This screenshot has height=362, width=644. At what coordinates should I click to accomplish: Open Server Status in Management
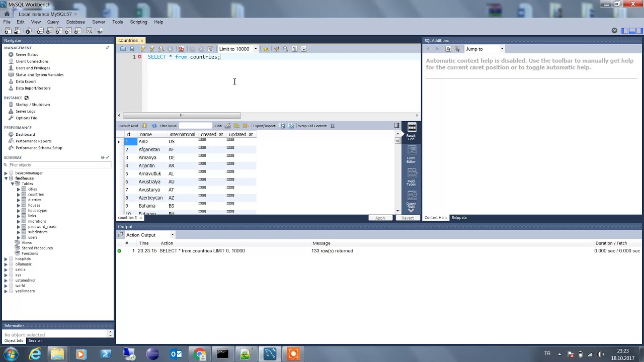click(27, 54)
